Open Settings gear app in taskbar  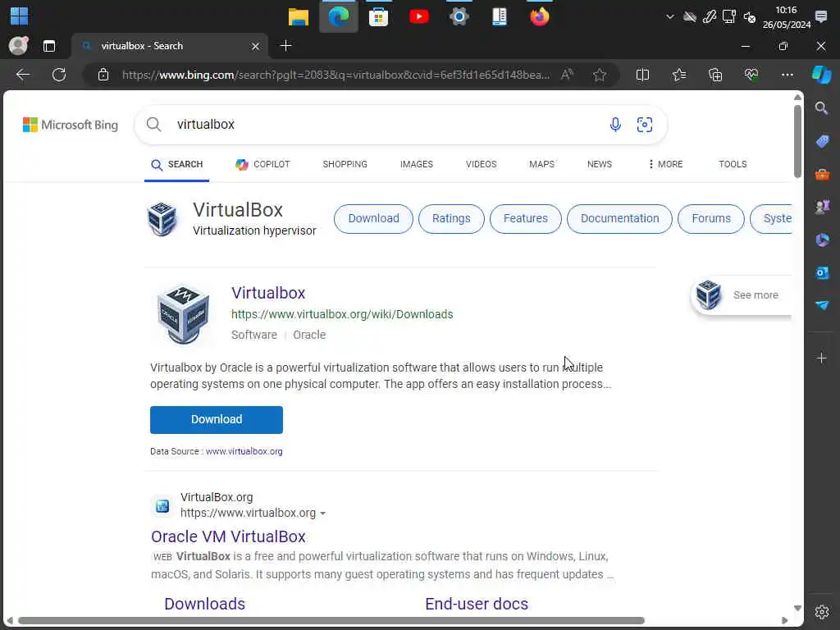(459, 16)
